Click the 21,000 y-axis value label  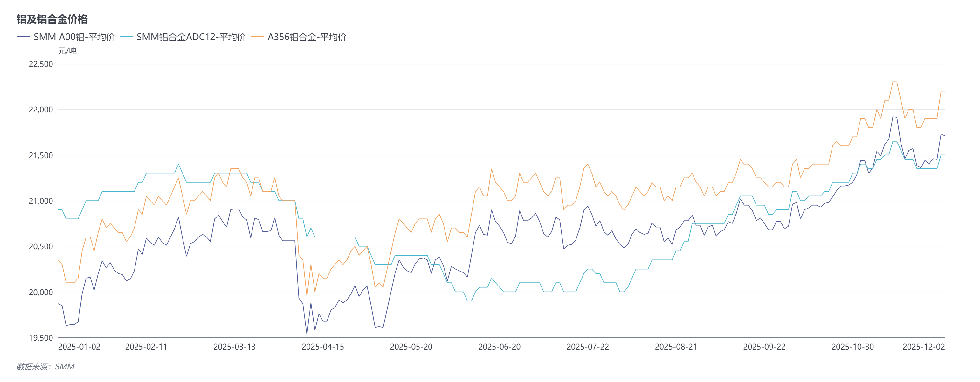point(41,201)
